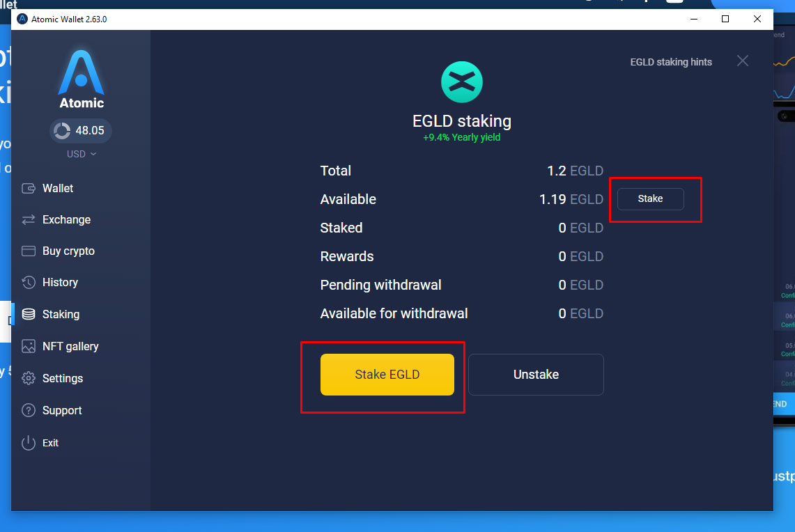Open the NFT gallery menu item
795x532 pixels.
coord(70,346)
